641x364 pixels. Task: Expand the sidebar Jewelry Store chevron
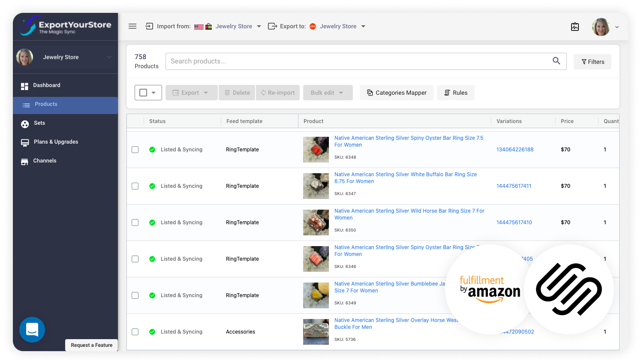(109, 57)
